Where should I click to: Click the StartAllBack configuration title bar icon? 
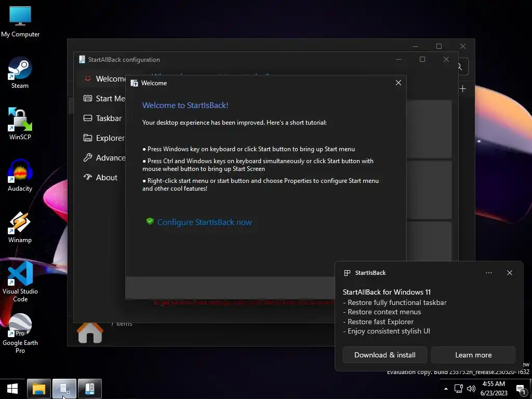(82, 59)
